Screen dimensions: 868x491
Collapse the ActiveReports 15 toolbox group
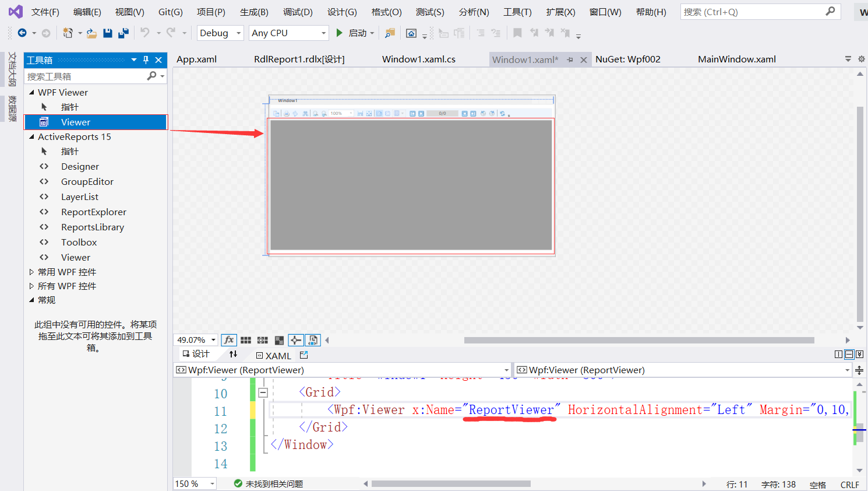[x=31, y=136]
